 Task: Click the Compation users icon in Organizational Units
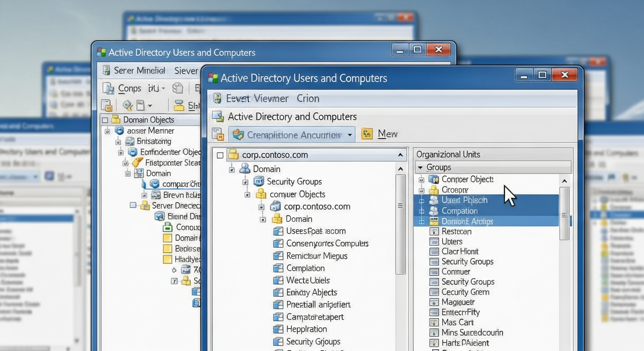tap(433, 211)
